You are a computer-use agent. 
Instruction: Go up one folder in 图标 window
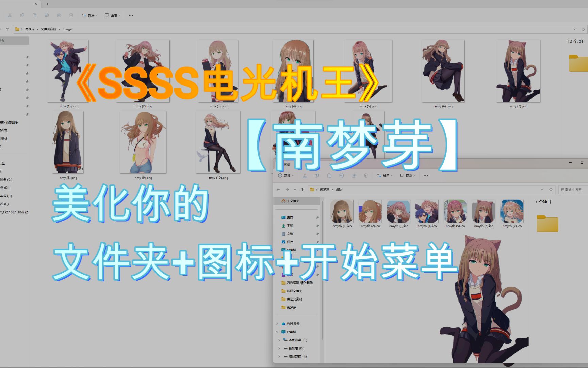pyautogui.click(x=302, y=189)
